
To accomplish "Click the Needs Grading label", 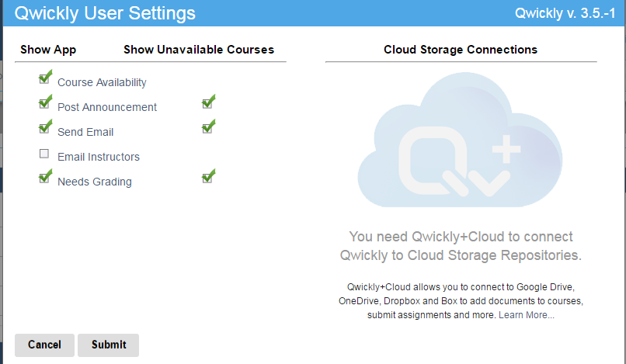I will [95, 182].
